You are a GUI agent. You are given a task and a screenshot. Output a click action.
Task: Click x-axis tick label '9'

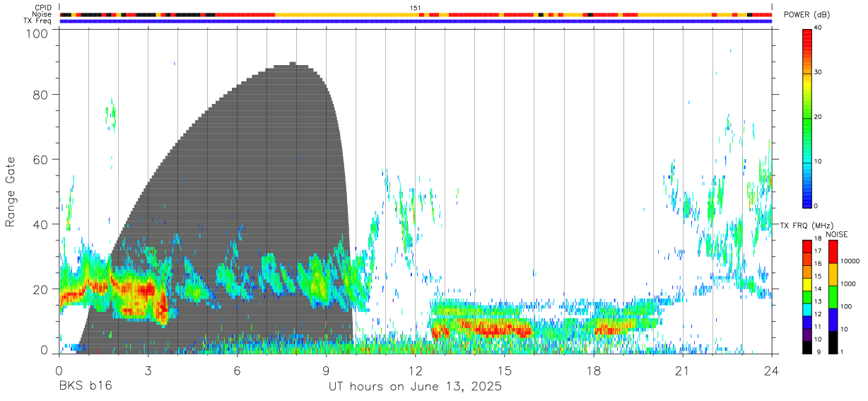(x=326, y=371)
